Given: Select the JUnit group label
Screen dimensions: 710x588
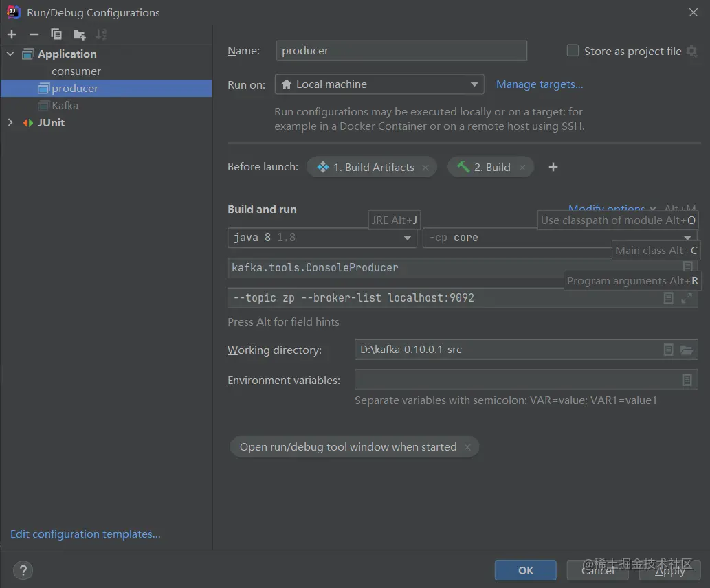Looking at the screenshot, I should click(x=51, y=123).
